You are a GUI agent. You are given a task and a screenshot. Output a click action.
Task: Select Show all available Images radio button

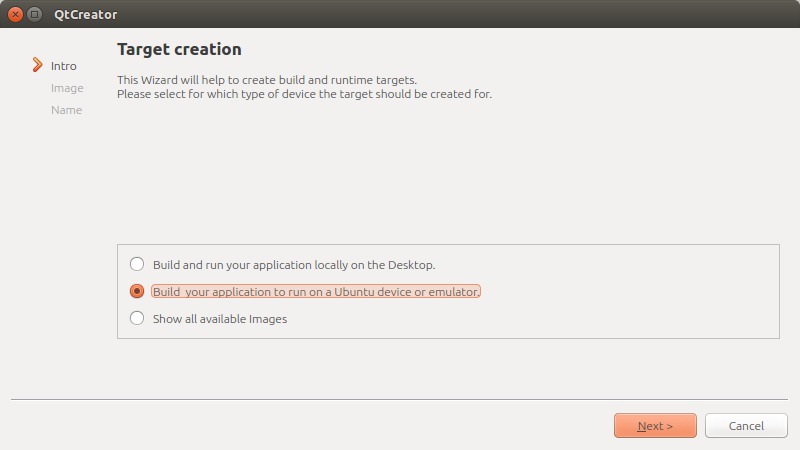click(137, 318)
